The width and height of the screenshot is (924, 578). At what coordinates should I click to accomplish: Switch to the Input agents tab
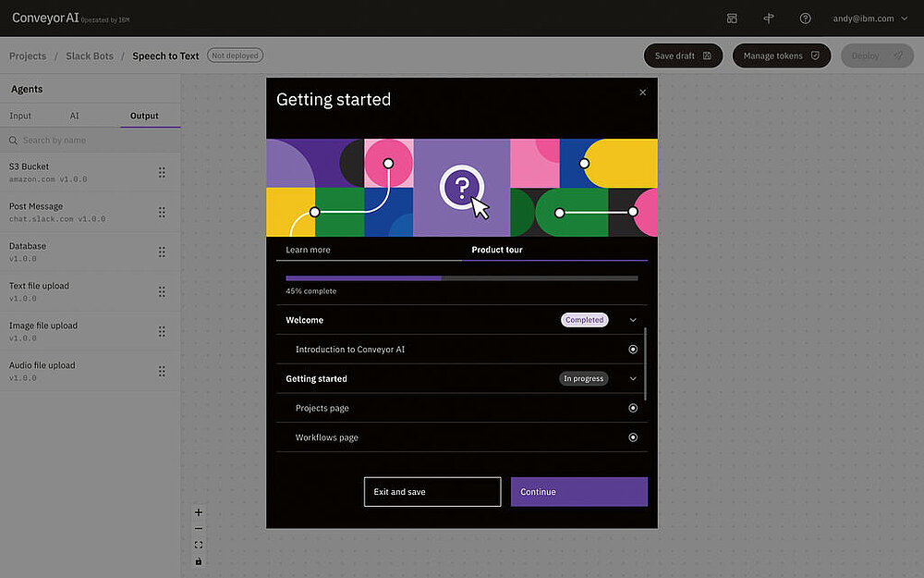point(20,117)
